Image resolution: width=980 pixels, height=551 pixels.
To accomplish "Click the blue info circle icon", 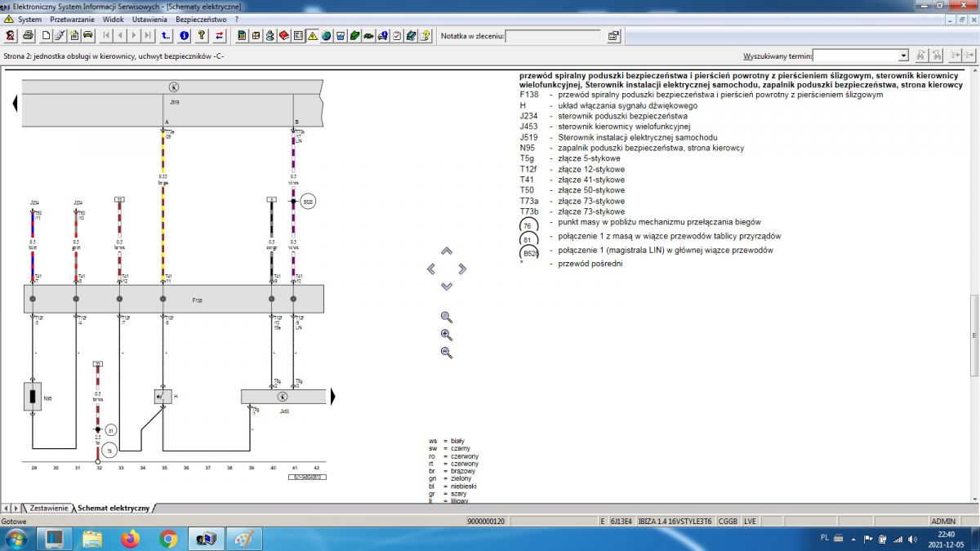I will tap(184, 36).
